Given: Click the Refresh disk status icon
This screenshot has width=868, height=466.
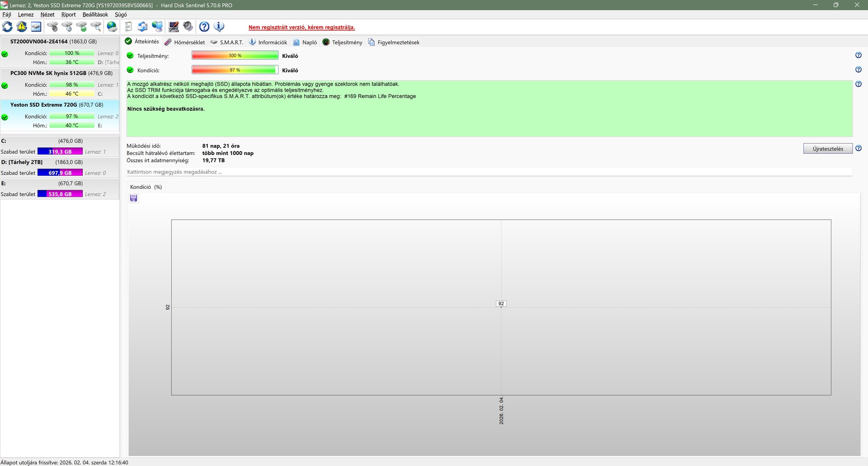Looking at the screenshot, I should (x=7, y=27).
